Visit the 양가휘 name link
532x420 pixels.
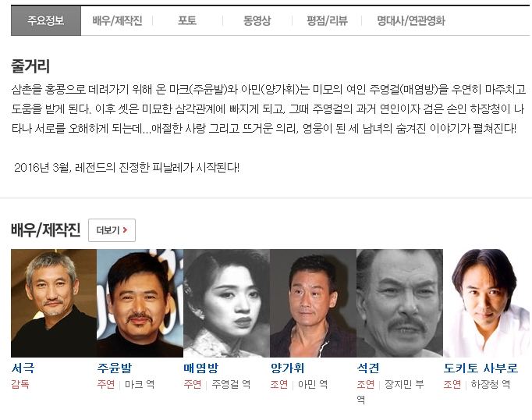pos(288,368)
